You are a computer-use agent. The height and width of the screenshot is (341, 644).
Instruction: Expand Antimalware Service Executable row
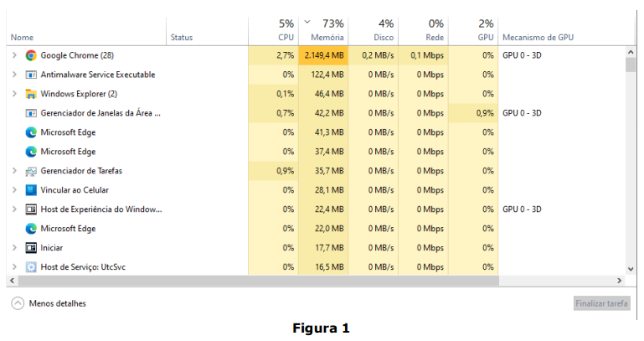14,75
